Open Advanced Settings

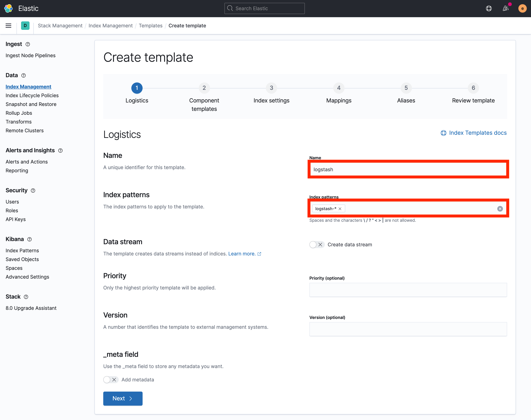coord(27,277)
